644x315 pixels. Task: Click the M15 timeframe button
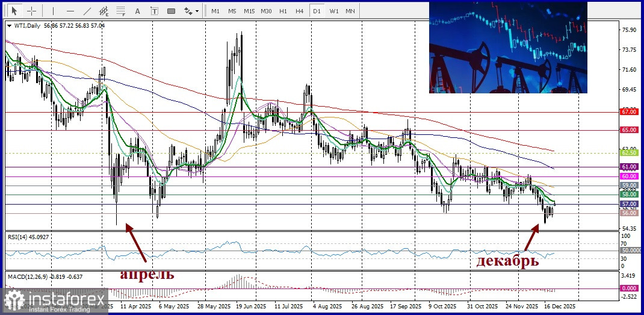point(249,11)
